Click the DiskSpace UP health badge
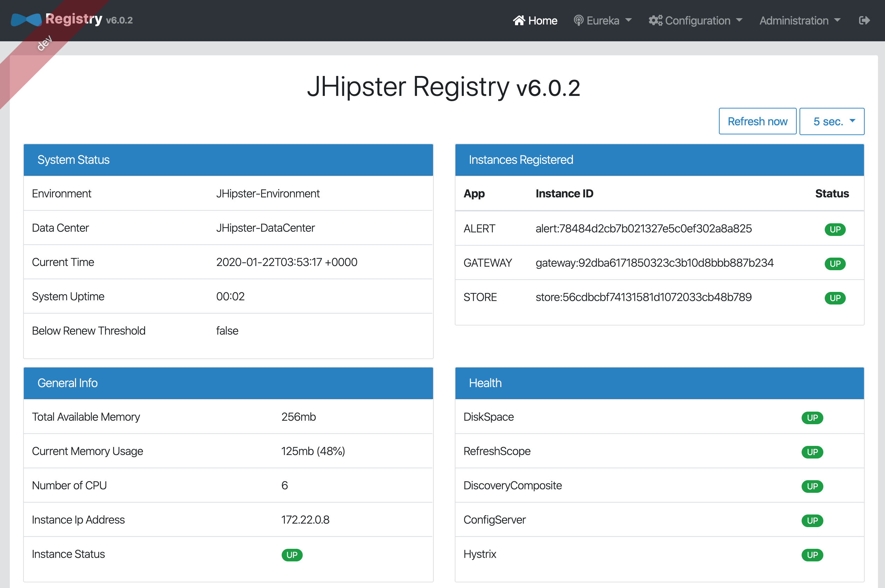 point(812,417)
